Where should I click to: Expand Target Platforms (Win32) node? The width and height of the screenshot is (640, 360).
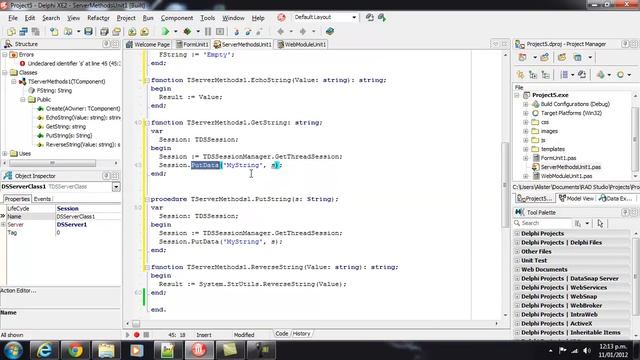pyautogui.click(x=526, y=113)
